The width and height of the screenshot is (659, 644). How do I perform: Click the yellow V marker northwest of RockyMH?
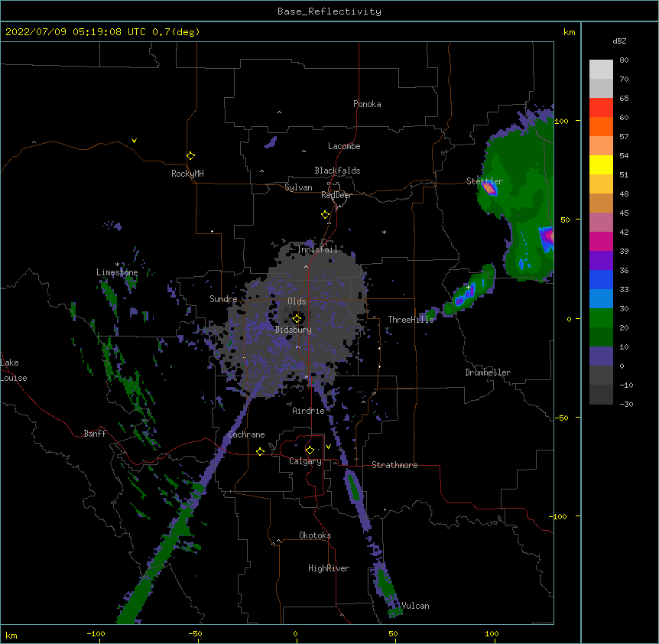[x=134, y=141]
